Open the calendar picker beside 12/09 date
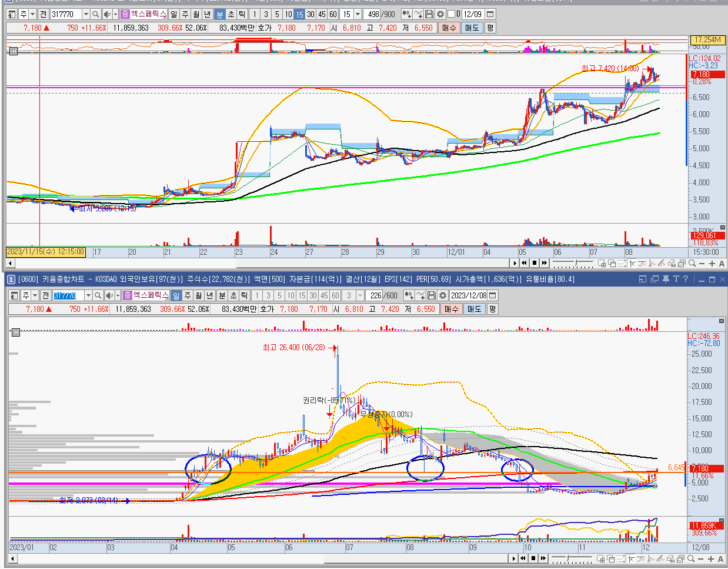Viewport: 728px width, 569px height. [x=490, y=14]
